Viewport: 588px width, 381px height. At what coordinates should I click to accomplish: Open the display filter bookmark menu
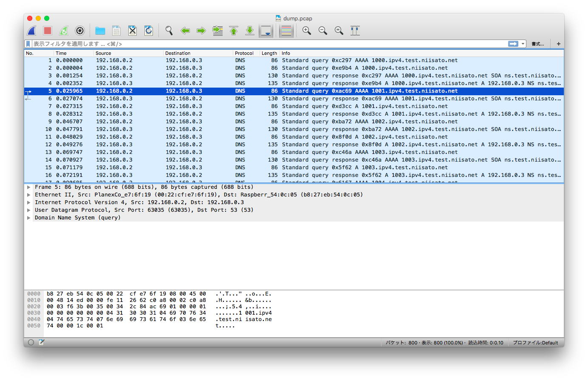[28, 44]
